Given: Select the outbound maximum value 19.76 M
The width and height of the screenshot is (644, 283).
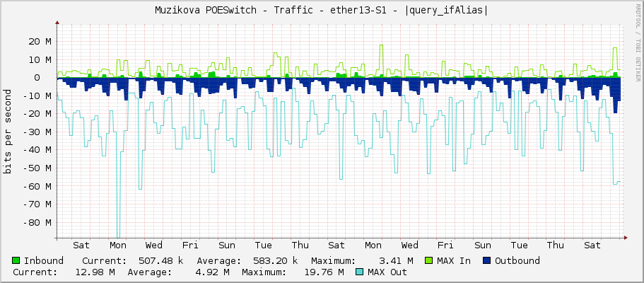Looking at the screenshot, I should coord(324,272).
